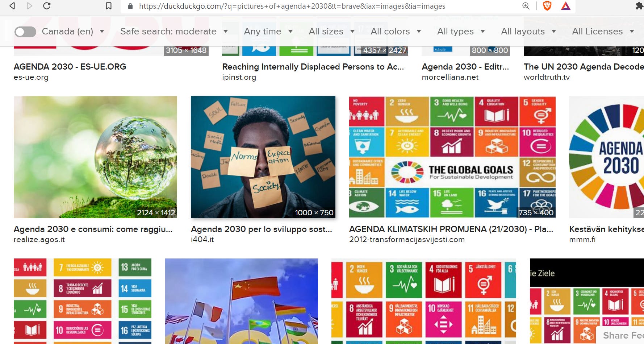Toggle the Canada (en) region switch
The width and height of the screenshot is (644, 344).
(x=25, y=32)
